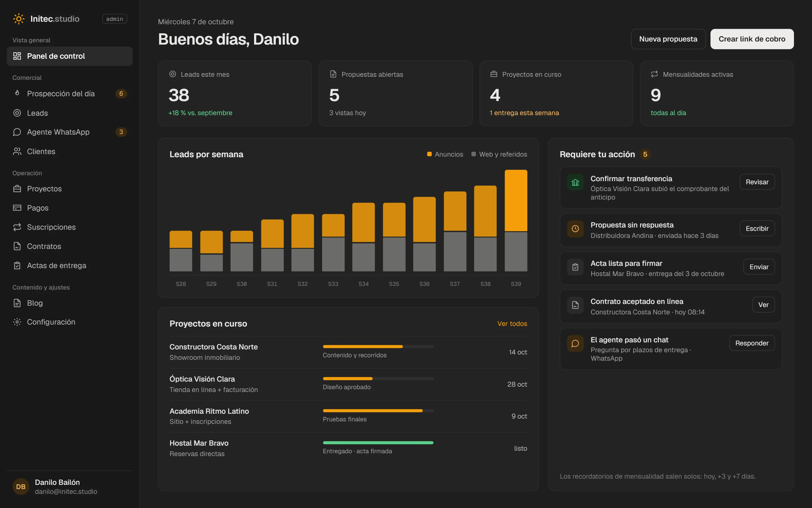812x508 pixels.
Task: Click the target icon beside Leads in sidebar
Action: point(17,113)
